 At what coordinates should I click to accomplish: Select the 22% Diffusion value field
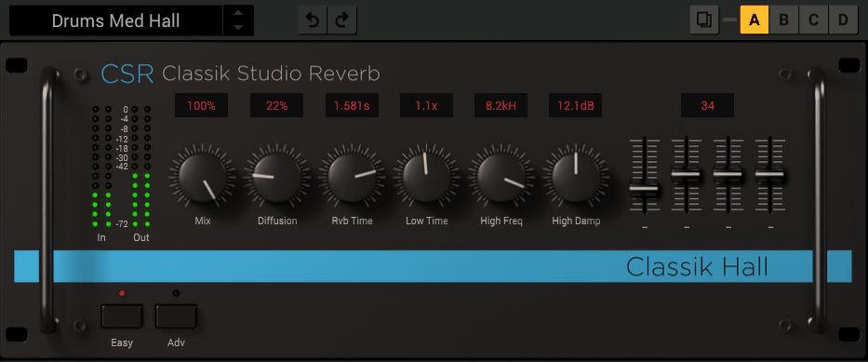tap(277, 105)
